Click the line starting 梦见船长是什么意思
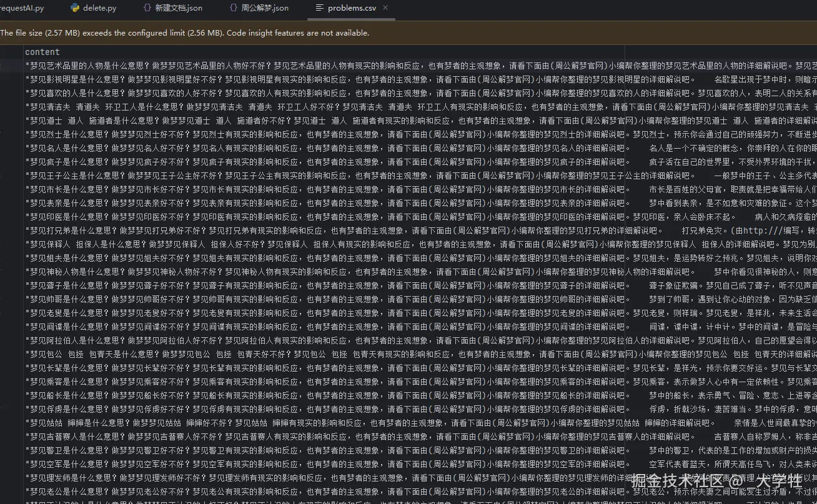Viewport: 817px width, 504px height. coord(421,395)
